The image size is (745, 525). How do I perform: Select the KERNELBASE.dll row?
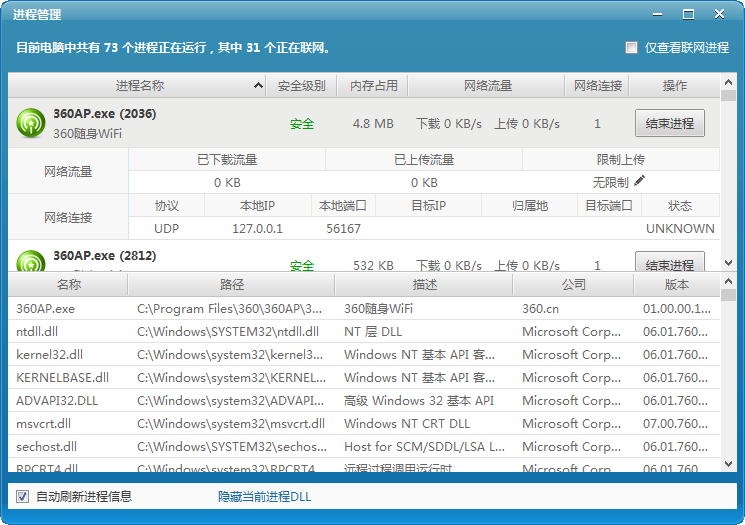tap(364, 377)
